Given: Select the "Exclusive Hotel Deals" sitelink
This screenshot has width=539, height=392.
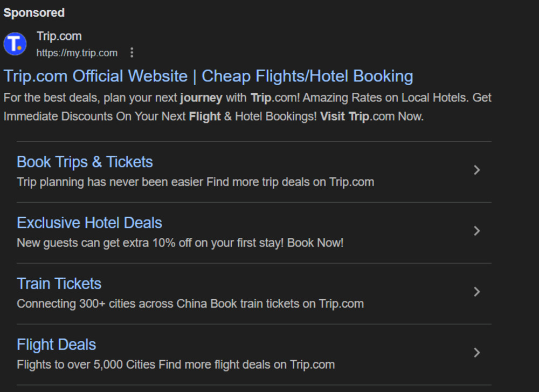Looking at the screenshot, I should tap(89, 223).
